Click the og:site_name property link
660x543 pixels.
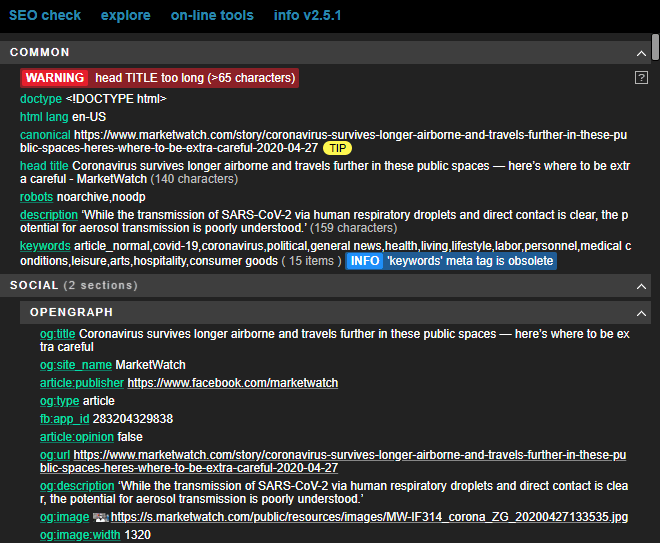click(76, 365)
